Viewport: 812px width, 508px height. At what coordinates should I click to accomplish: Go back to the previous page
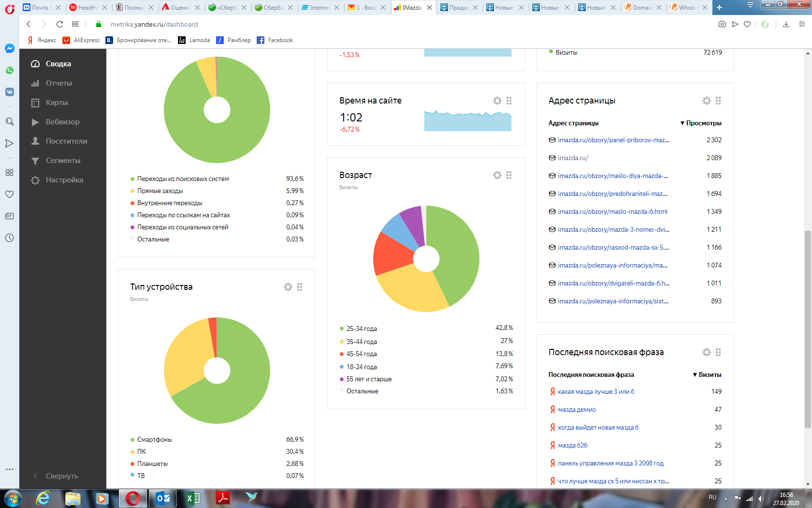[x=29, y=24]
